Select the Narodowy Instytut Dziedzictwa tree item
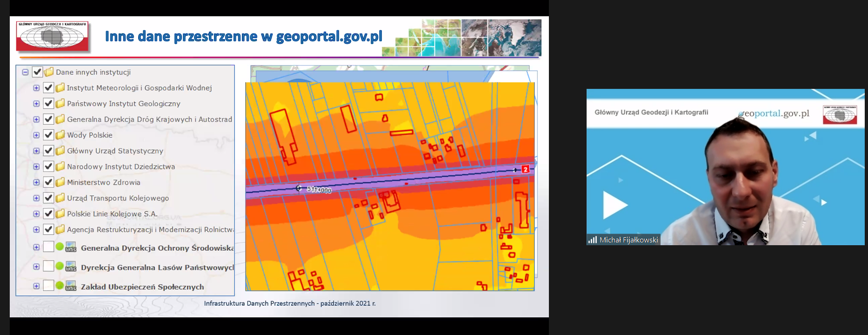 [x=121, y=167]
